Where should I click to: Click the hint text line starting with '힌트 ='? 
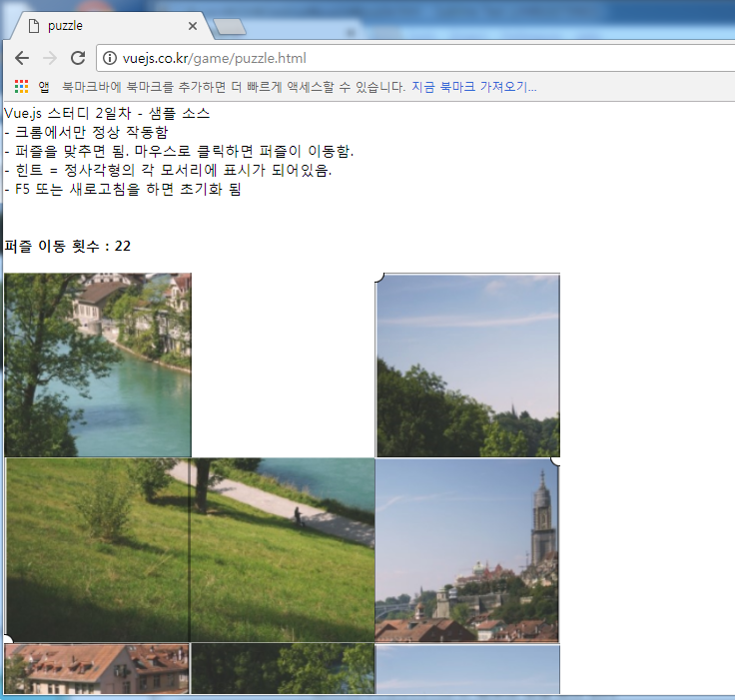[x=168, y=170]
